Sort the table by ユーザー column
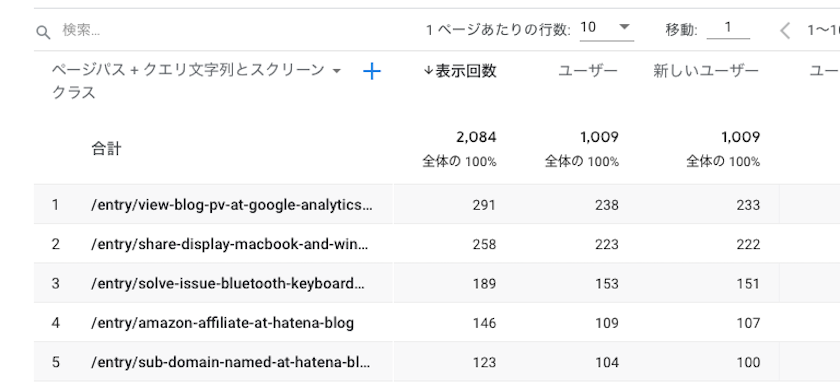The image size is (840, 387). [x=588, y=71]
